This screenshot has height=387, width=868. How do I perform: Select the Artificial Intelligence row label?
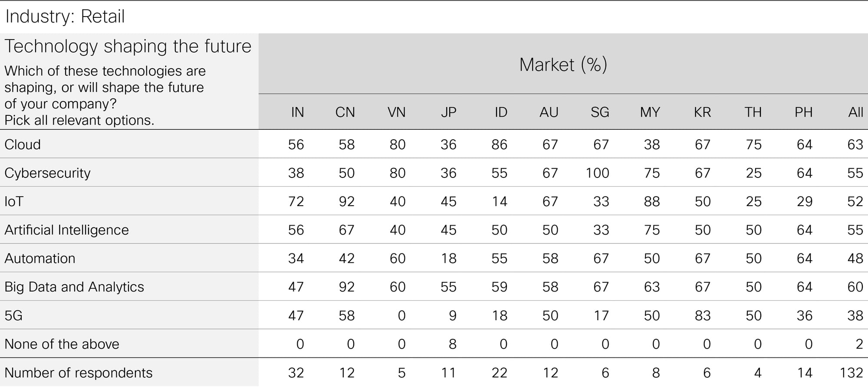coord(66,230)
